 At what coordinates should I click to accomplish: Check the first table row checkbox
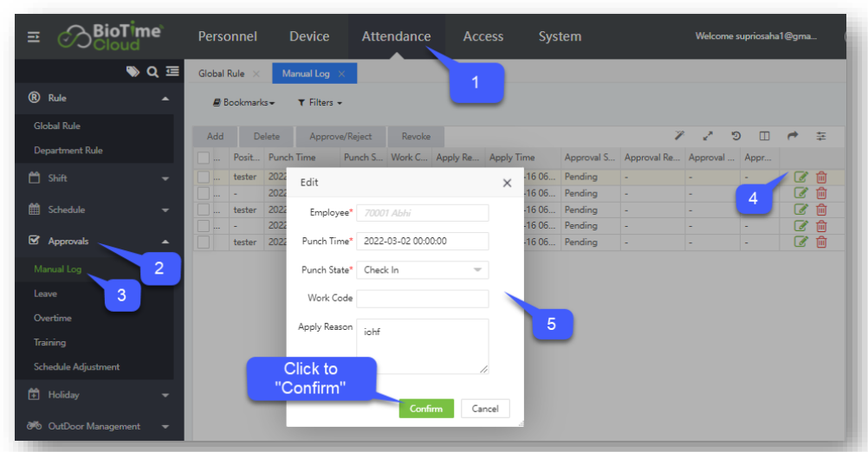coord(203,177)
